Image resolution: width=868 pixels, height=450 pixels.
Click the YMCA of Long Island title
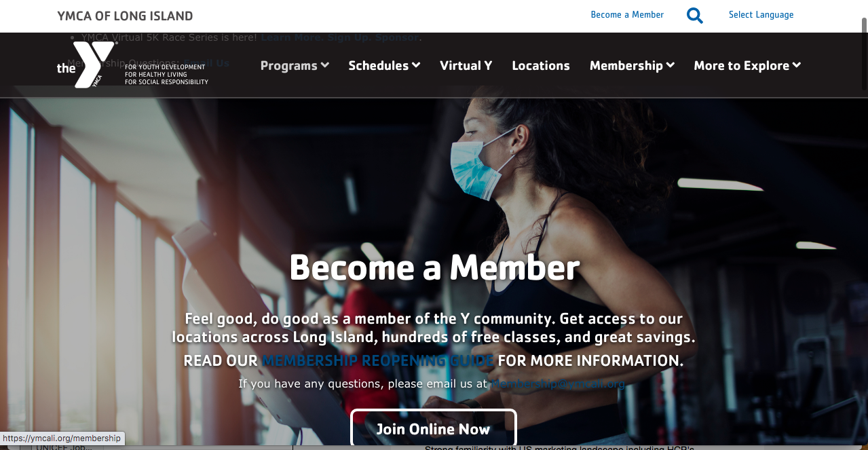tap(126, 16)
